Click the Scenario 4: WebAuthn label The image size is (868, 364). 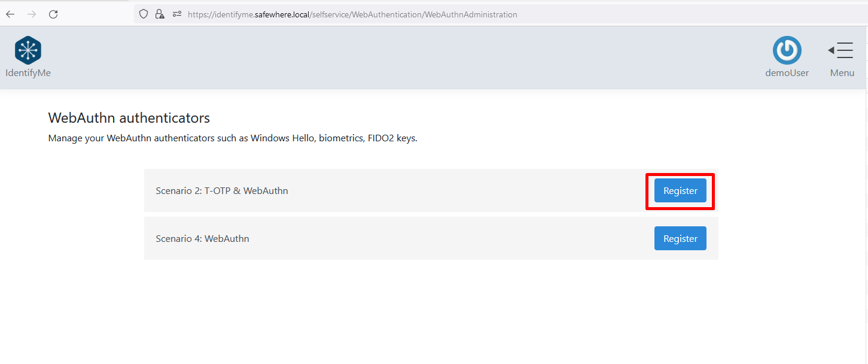(202, 238)
